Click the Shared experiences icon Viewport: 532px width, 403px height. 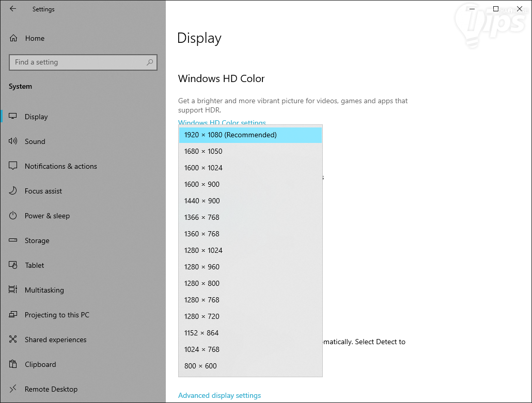(13, 340)
